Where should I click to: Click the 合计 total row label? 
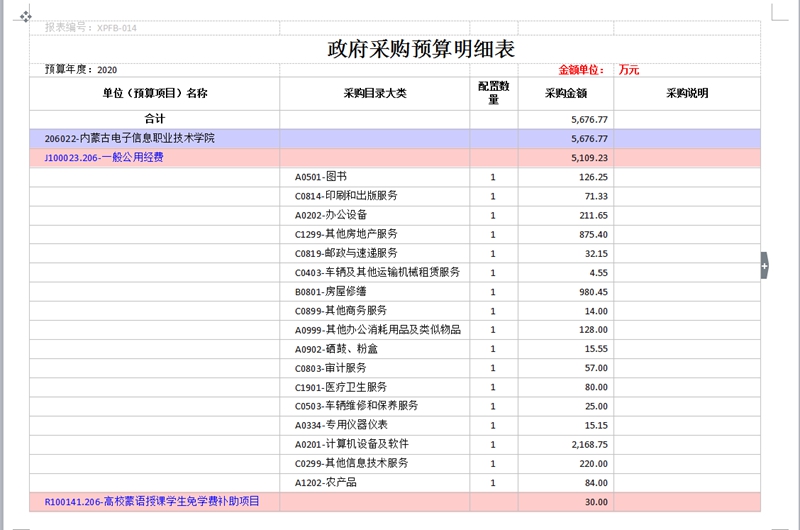[155, 119]
